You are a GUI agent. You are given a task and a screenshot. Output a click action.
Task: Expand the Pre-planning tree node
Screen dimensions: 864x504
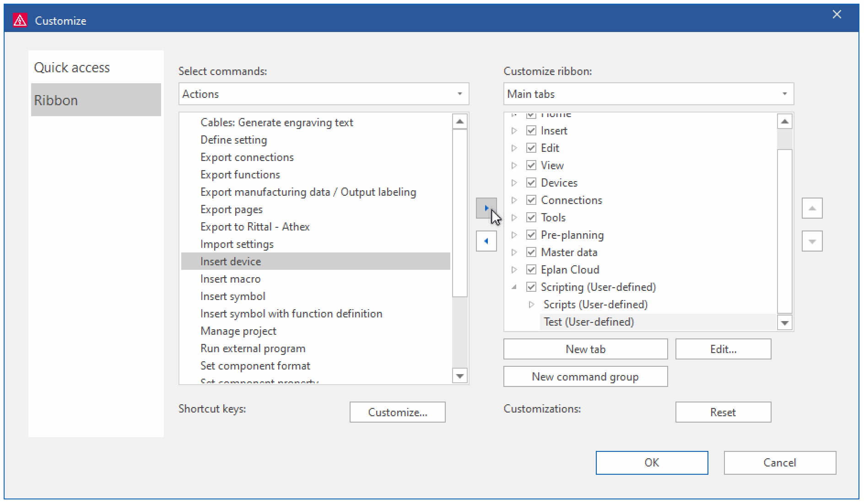click(514, 235)
